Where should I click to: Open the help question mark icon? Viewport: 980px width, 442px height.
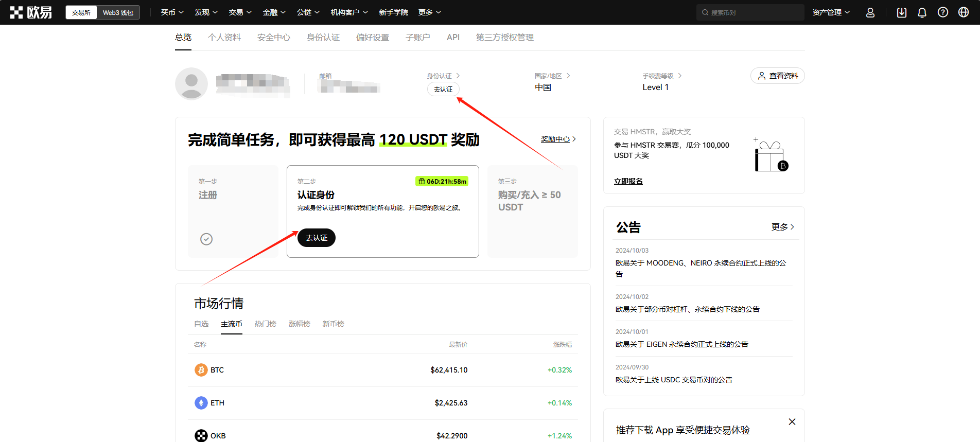tap(943, 12)
